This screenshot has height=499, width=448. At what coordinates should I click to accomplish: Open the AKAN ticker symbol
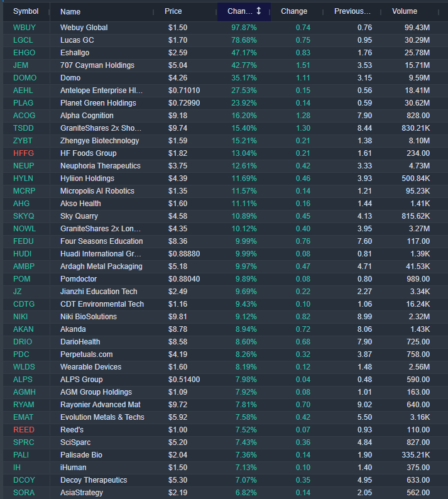coord(23,329)
